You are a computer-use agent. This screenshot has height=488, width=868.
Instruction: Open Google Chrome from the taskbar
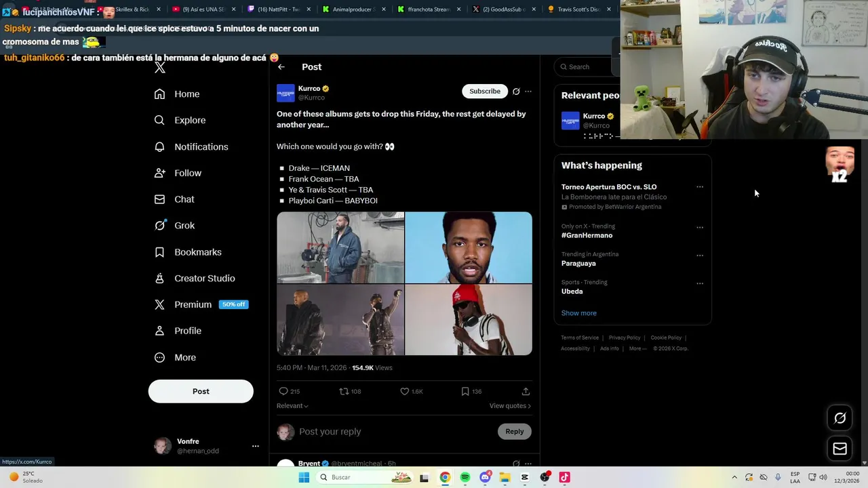tap(445, 477)
